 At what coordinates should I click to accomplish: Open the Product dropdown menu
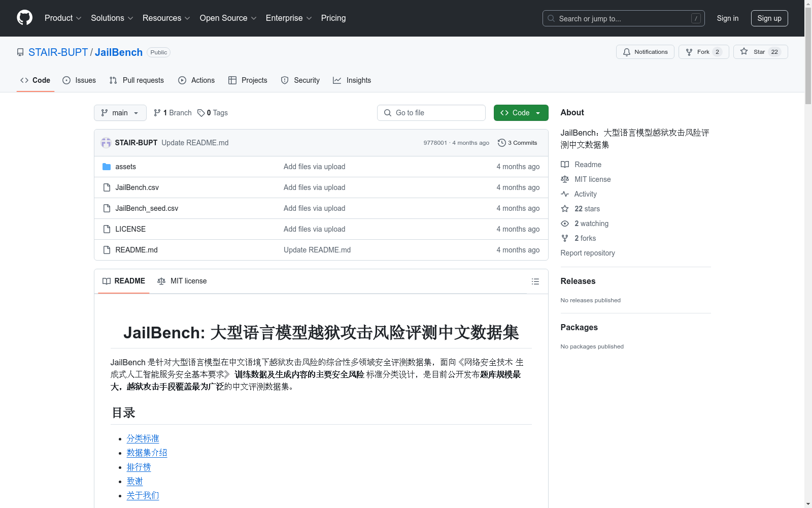pos(63,18)
